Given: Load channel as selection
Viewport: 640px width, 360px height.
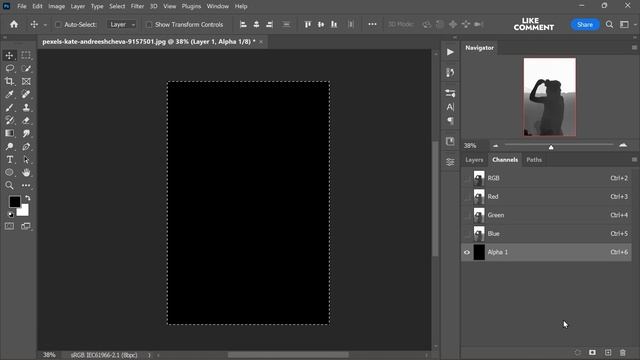Looking at the screenshot, I should (577, 352).
